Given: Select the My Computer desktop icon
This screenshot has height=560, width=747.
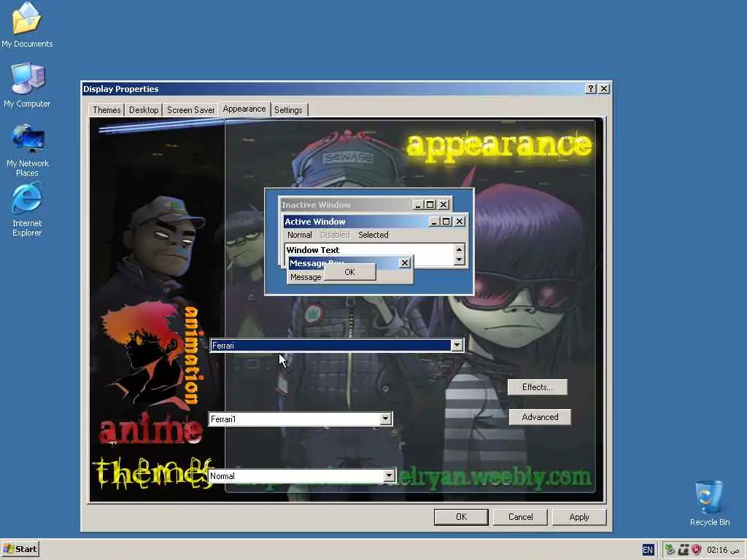Looking at the screenshot, I should 27,85.
